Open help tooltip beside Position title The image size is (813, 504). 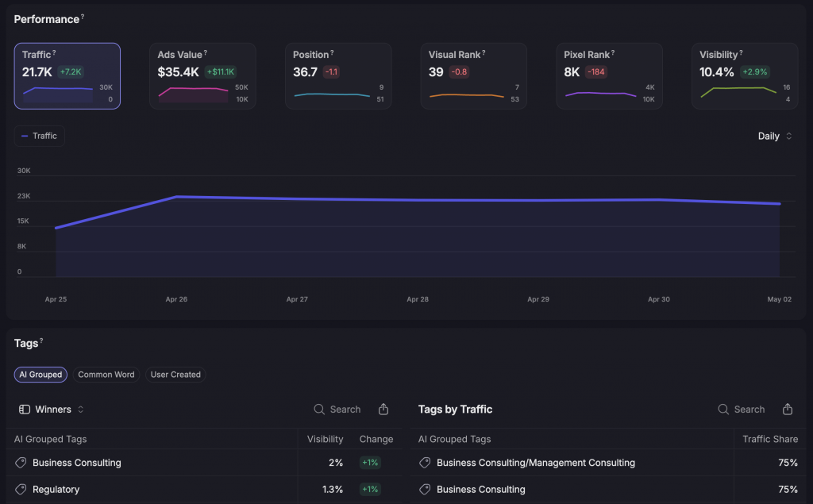332,52
